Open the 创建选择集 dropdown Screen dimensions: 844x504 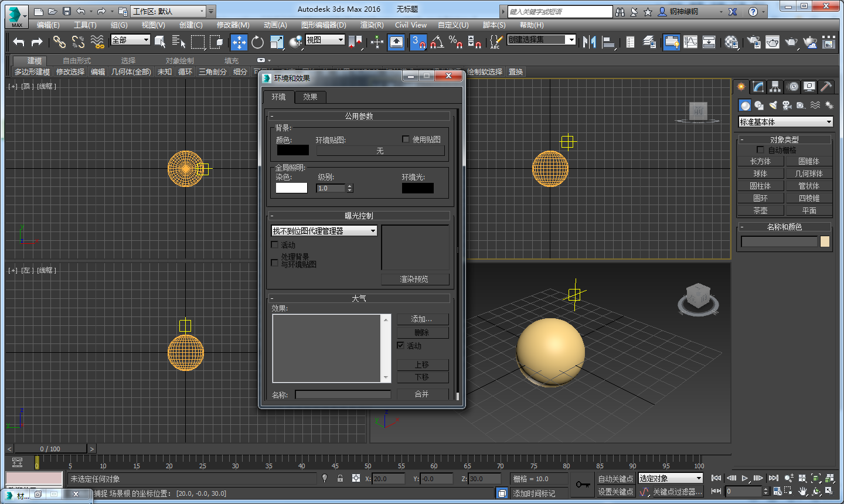571,39
